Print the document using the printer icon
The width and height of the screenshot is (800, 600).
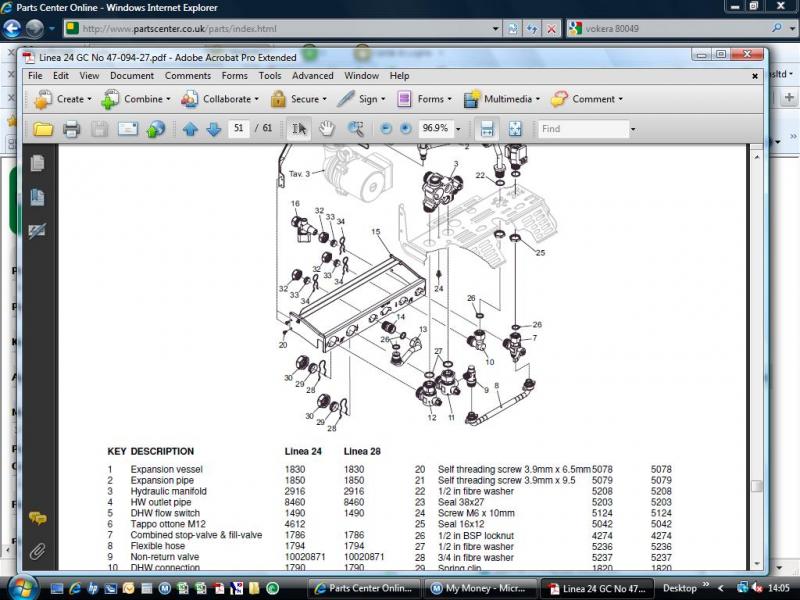pos(71,129)
